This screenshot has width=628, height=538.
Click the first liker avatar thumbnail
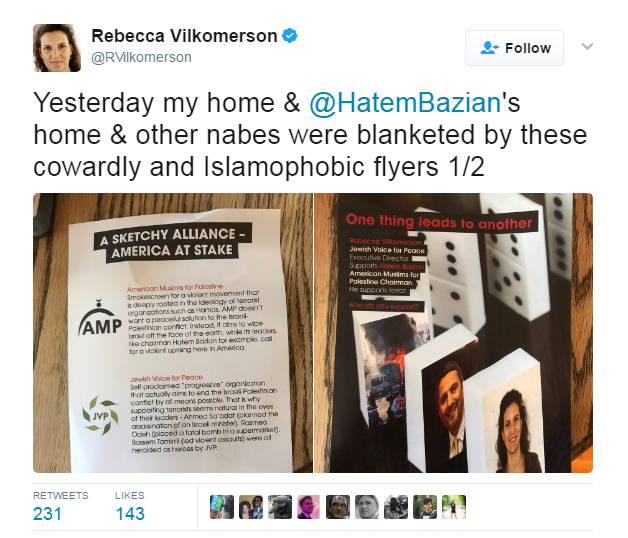click(222, 507)
